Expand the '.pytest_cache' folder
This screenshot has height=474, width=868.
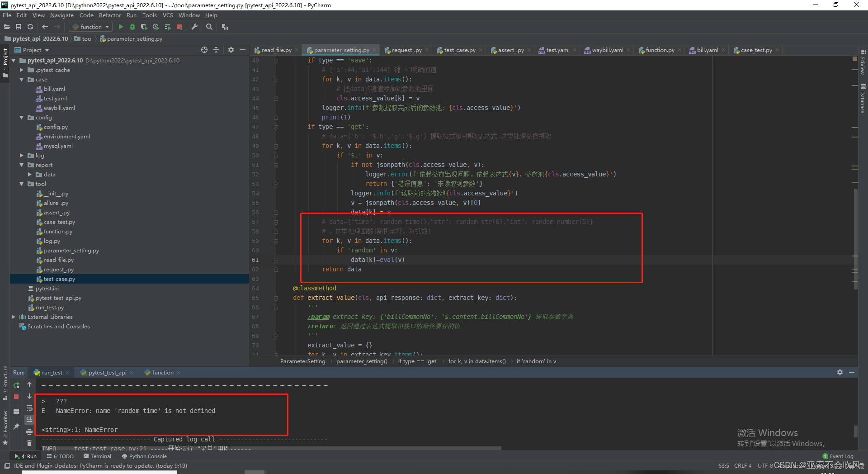pyautogui.click(x=21, y=70)
